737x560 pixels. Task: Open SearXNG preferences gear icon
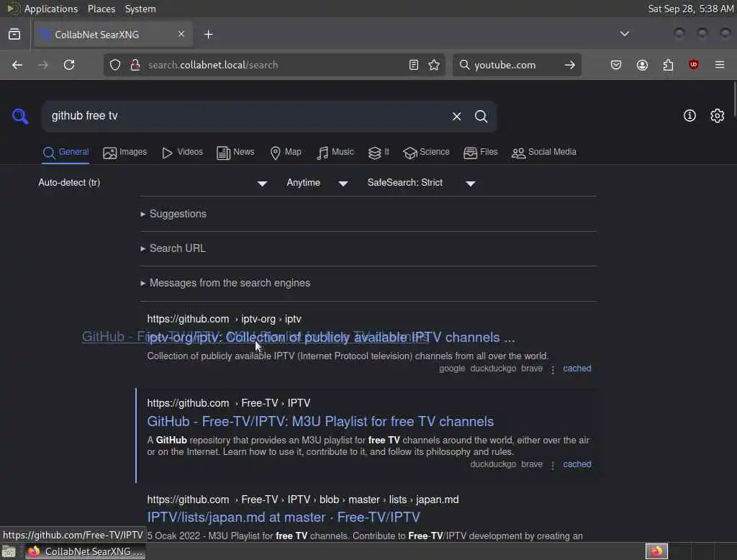pyautogui.click(x=718, y=116)
